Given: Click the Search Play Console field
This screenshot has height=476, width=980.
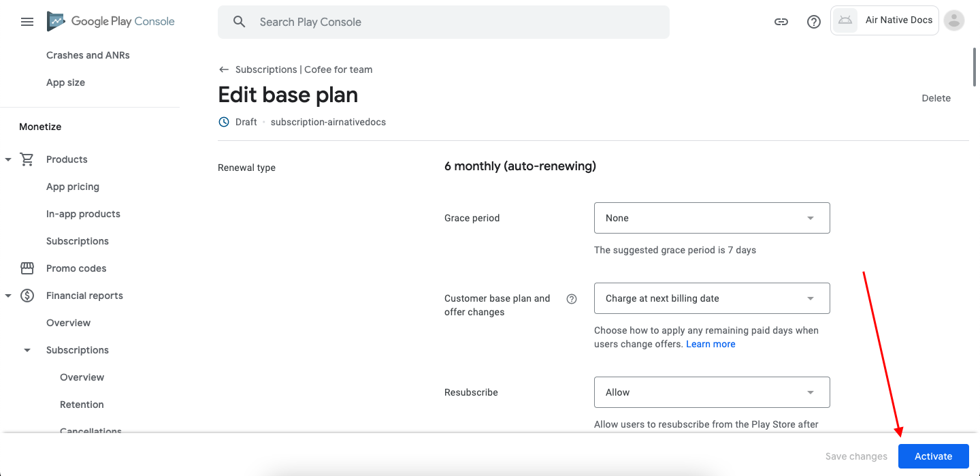Looking at the screenshot, I should (x=444, y=22).
